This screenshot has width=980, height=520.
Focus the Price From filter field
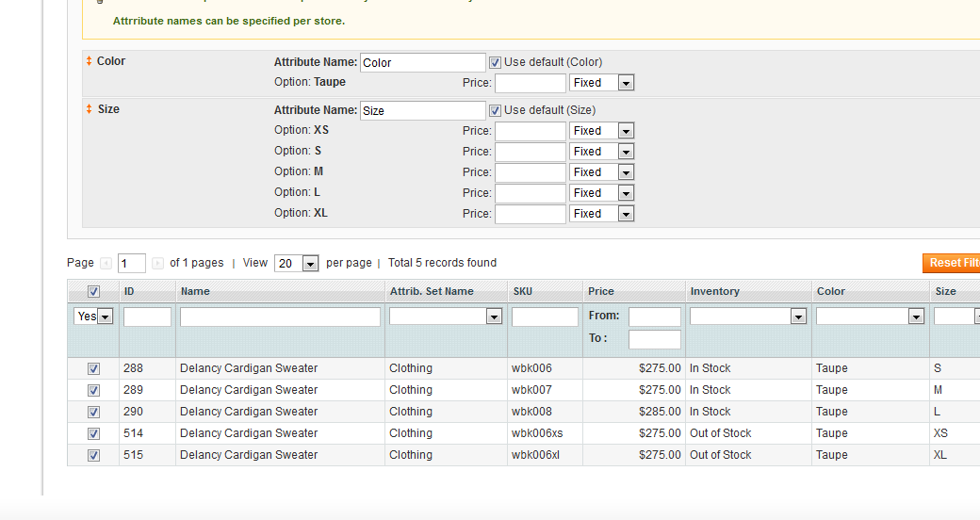[654, 317]
